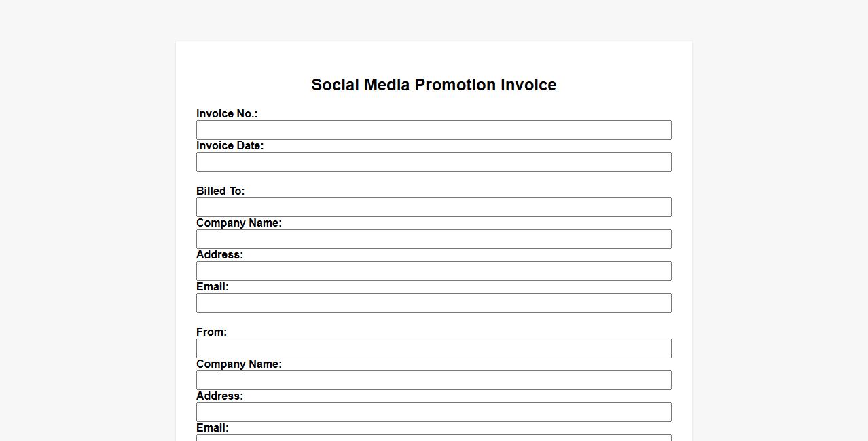Click "Company Name:" label below From
Image resolution: width=868 pixels, height=441 pixels.
coord(238,364)
